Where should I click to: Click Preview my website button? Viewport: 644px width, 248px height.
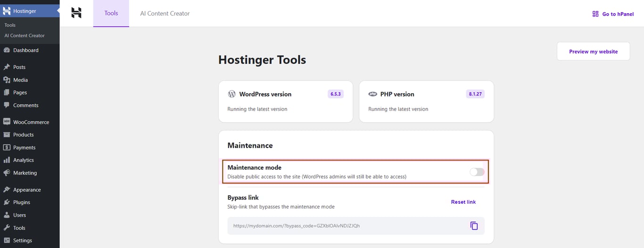(x=593, y=51)
